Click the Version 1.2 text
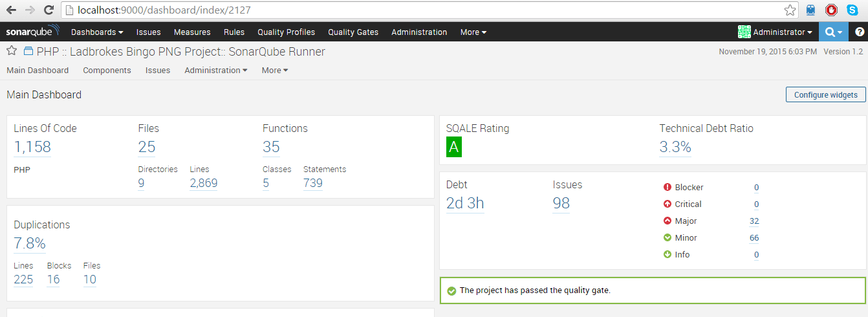Screen dimensions: 868x317 843,52
